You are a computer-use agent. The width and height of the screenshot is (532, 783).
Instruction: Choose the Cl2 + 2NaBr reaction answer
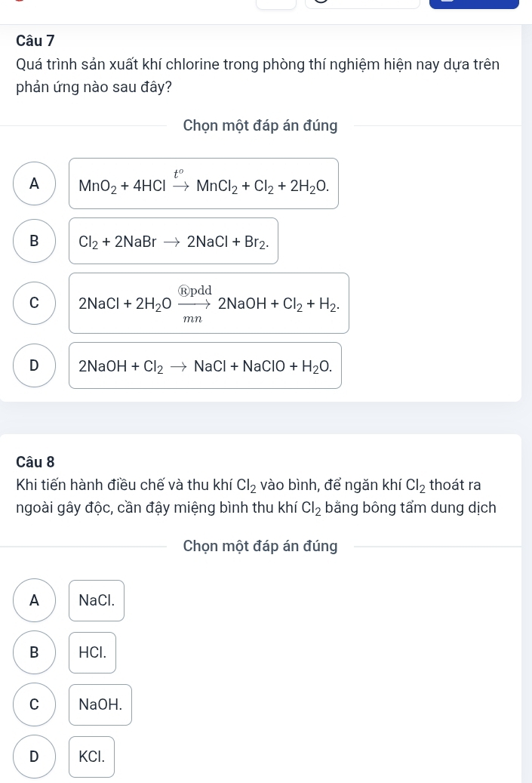[x=174, y=241]
